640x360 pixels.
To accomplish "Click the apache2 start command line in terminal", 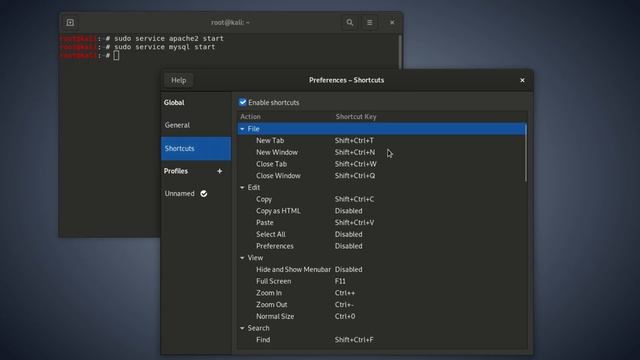I will pyautogui.click(x=169, y=38).
